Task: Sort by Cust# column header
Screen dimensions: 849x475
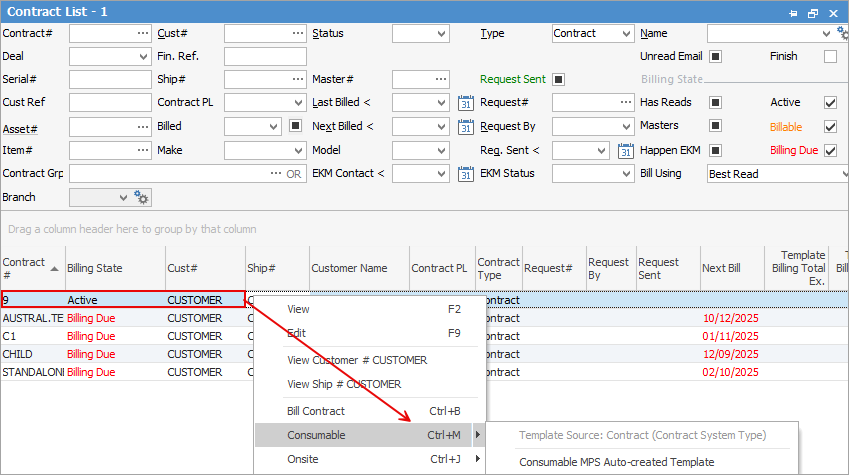Action: coord(205,269)
